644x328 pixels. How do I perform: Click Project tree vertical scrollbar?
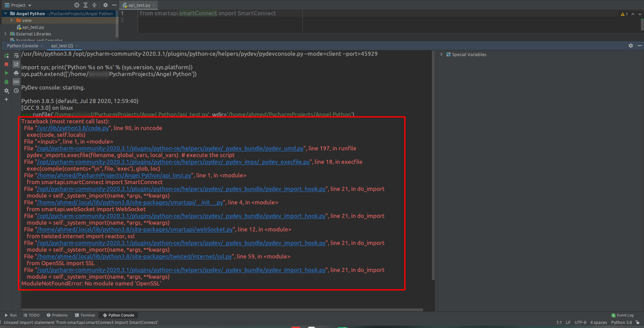point(117,24)
